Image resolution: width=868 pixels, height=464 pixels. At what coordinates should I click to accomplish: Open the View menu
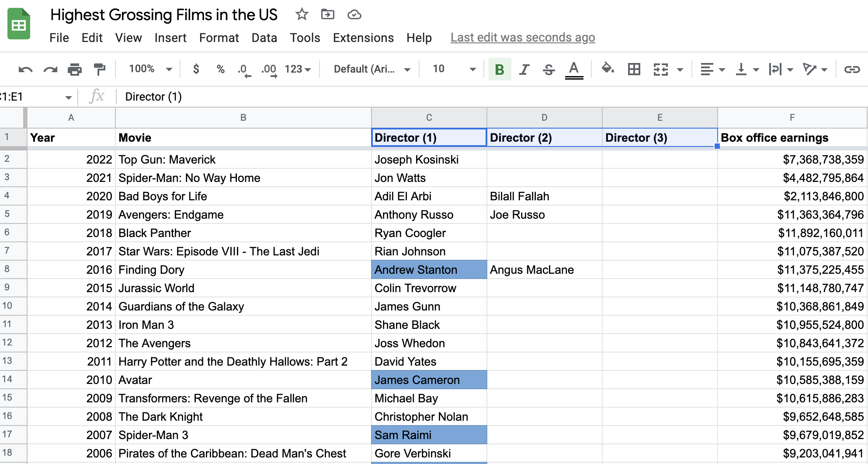click(128, 38)
